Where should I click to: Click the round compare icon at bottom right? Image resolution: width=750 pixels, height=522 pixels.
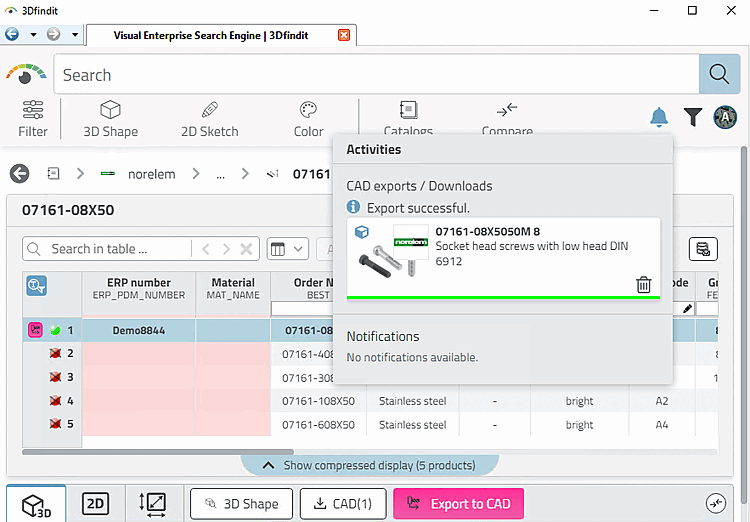coord(716,503)
